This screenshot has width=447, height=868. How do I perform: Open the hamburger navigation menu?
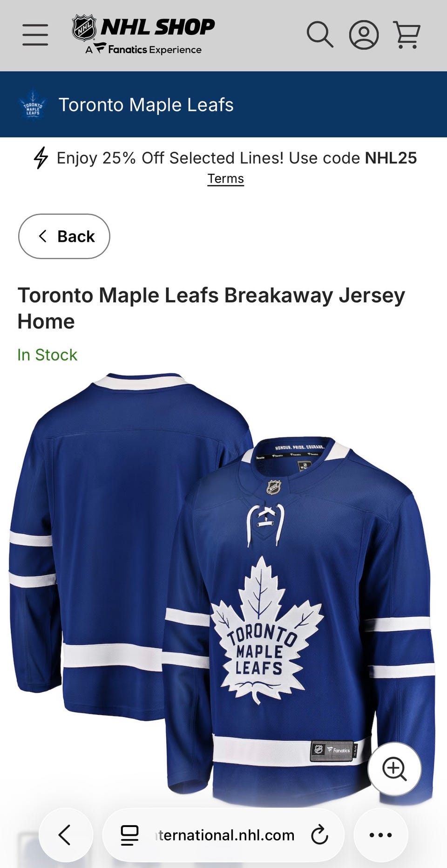coord(35,35)
